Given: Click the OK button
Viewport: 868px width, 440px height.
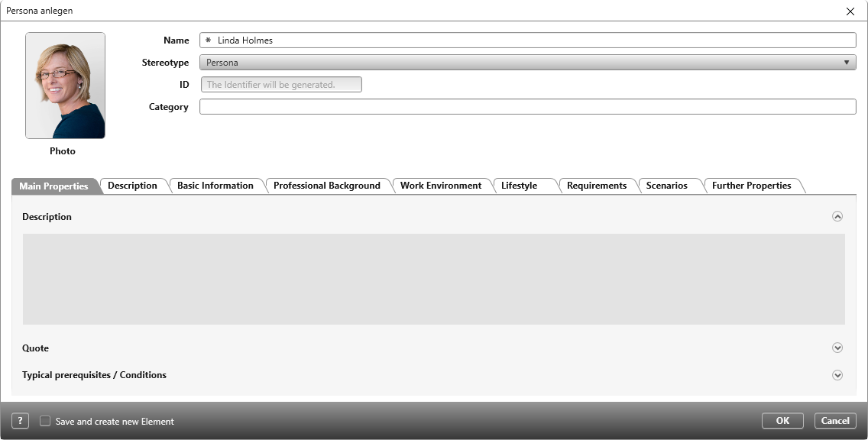Looking at the screenshot, I should click(782, 420).
